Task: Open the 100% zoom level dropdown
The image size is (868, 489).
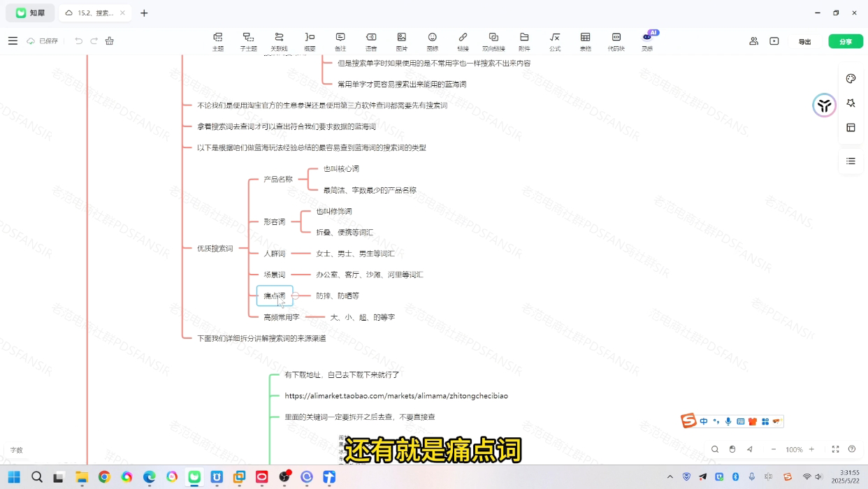Action: tap(794, 449)
